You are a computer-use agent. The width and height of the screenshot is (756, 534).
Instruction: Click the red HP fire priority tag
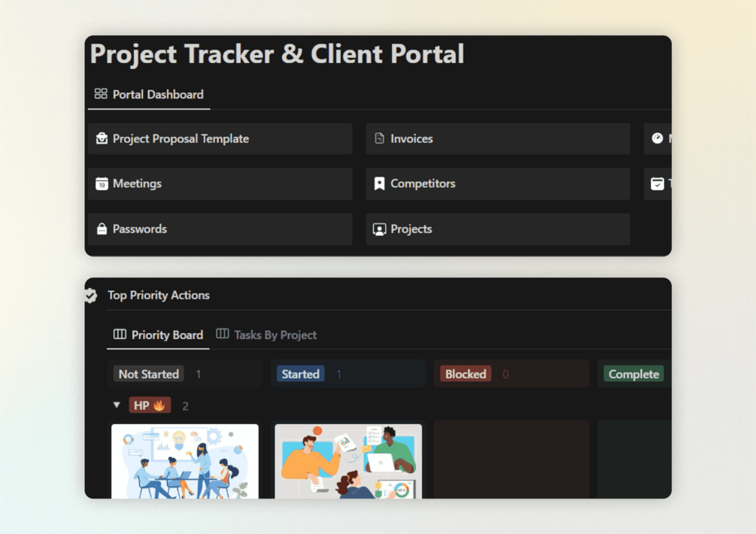[150, 405]
